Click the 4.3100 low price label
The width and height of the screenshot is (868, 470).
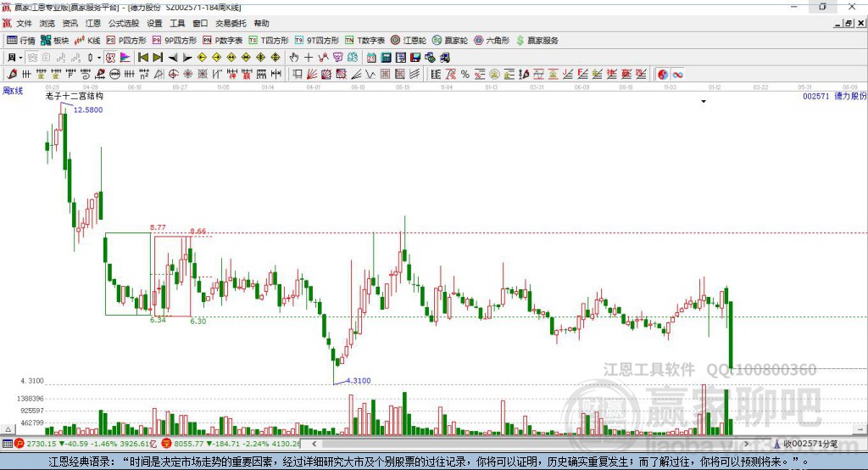coord(359,381)
